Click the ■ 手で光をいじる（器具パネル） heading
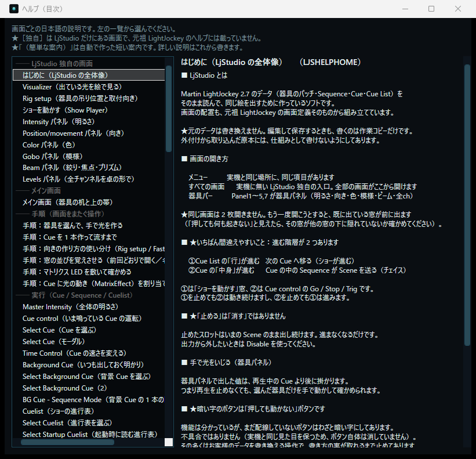 226,362
